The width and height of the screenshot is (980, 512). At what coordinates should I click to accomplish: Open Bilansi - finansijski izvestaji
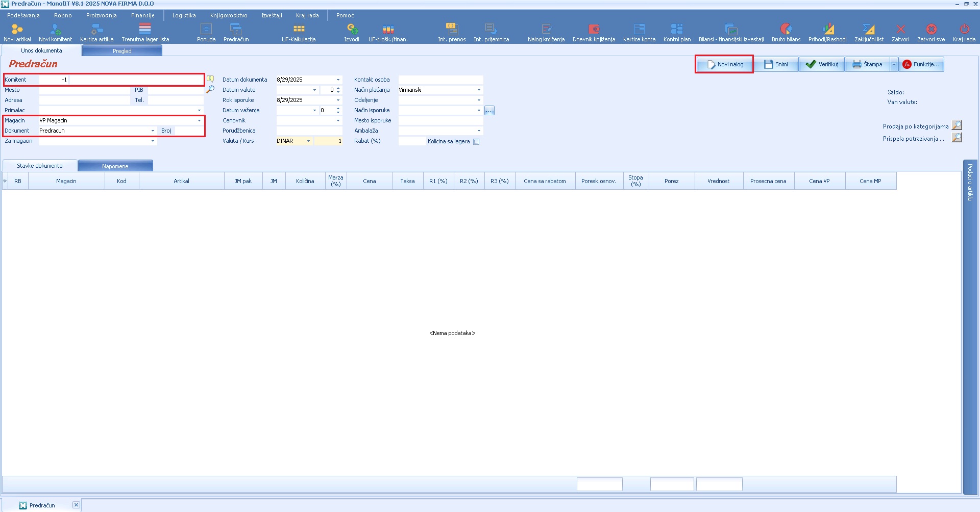click(x=731, y=32)
